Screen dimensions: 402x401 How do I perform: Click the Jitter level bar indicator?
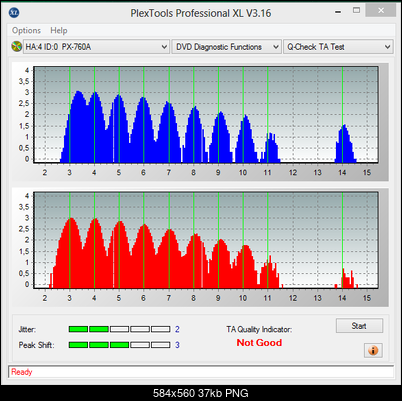tap(119, 329)
